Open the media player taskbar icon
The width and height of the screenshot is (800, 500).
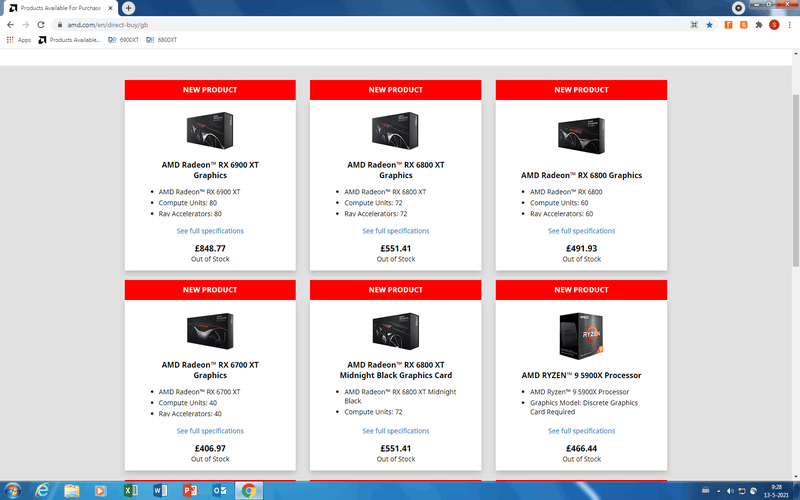pos(101,491)
